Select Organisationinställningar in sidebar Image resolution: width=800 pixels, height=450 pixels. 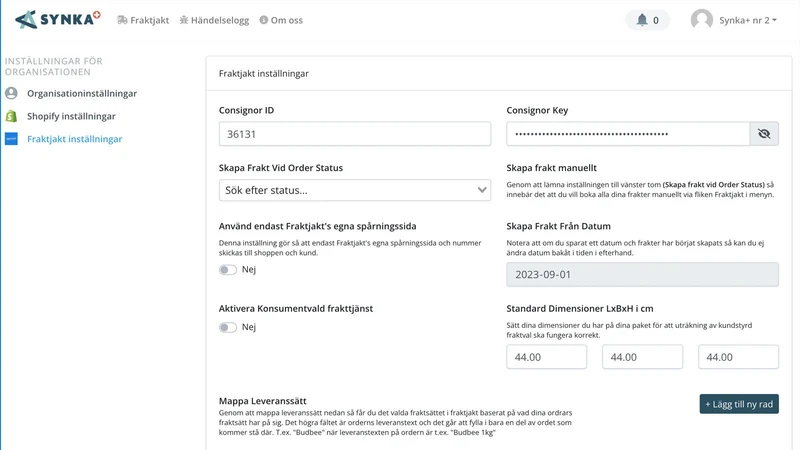coord(82,93)
